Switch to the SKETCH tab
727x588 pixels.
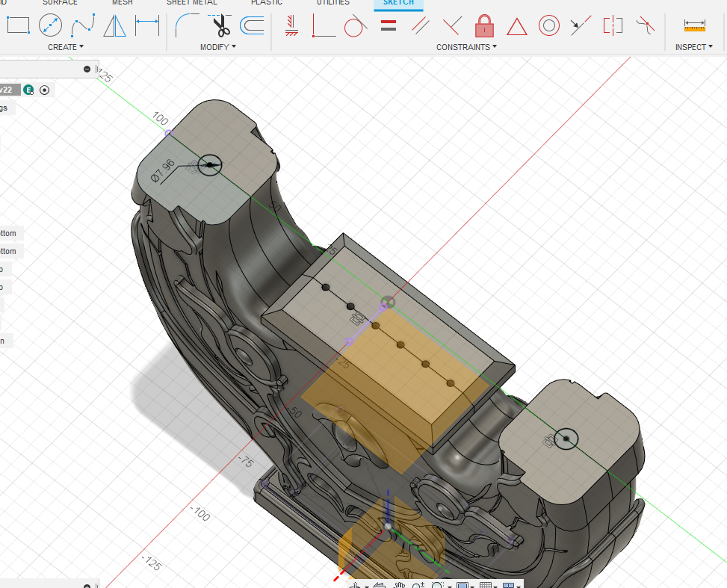(398, 3)
